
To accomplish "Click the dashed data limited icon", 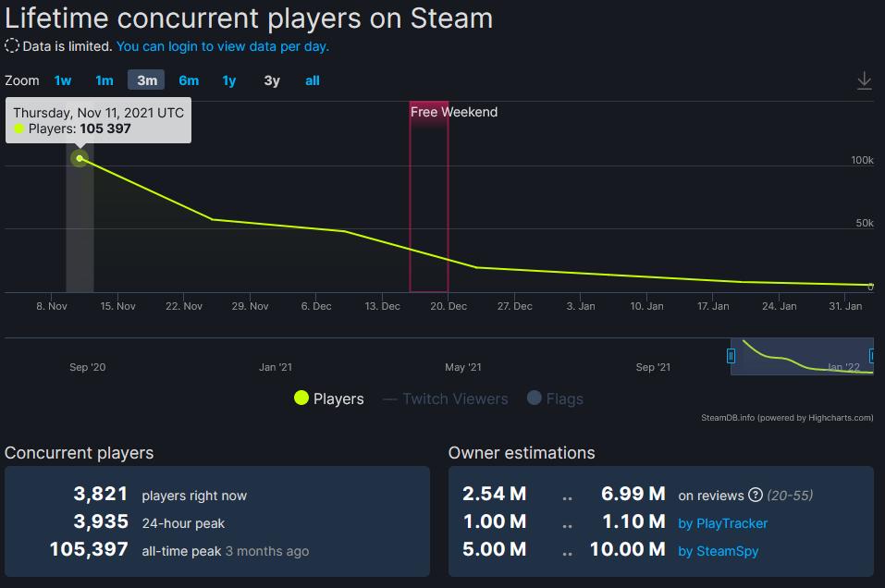I will 12,45.
